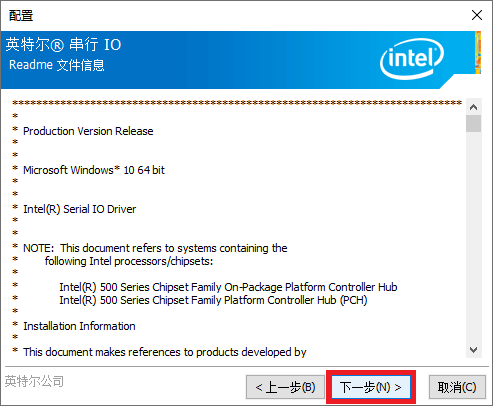
Task: Click the 'Readme 文件信息' subtitle
Action: [57, 65]
